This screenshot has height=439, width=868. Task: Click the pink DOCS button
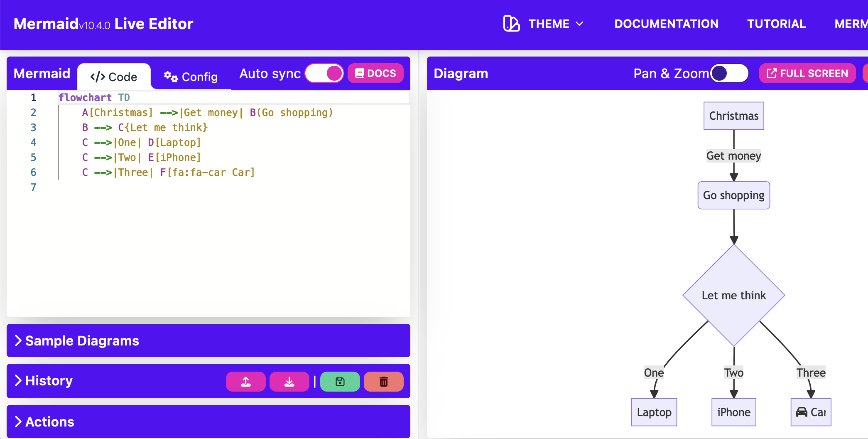tap(375, 74)
